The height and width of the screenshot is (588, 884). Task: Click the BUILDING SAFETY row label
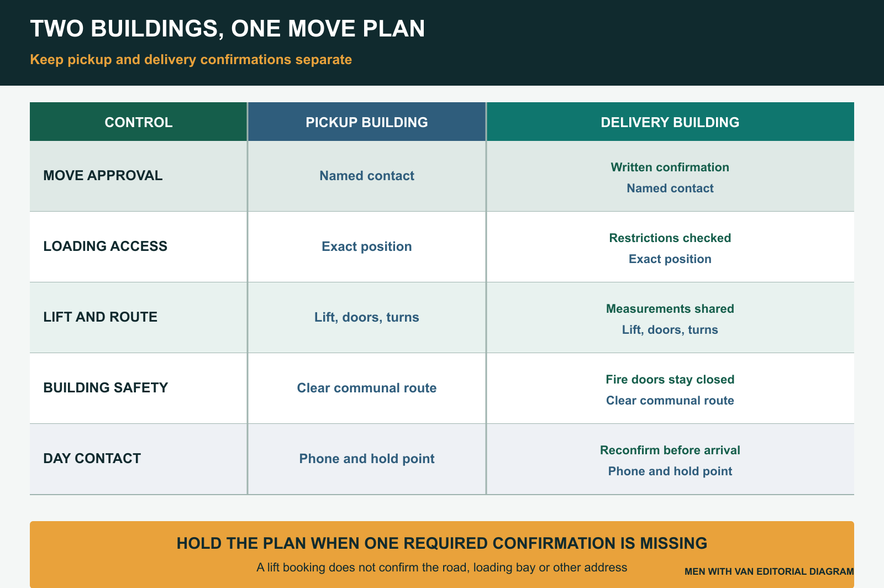click(106, 388)
